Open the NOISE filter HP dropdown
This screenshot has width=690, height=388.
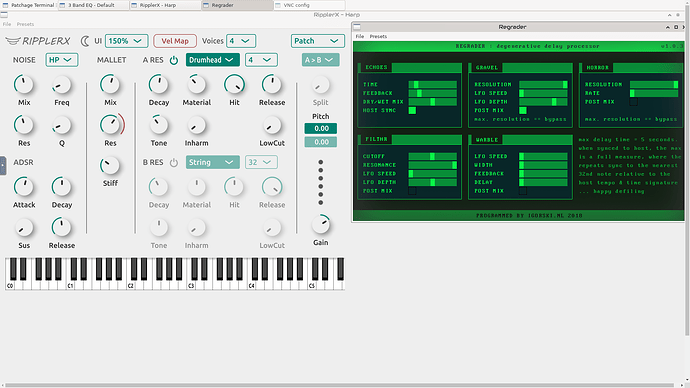pyautogui.click(x=62, y=60)
